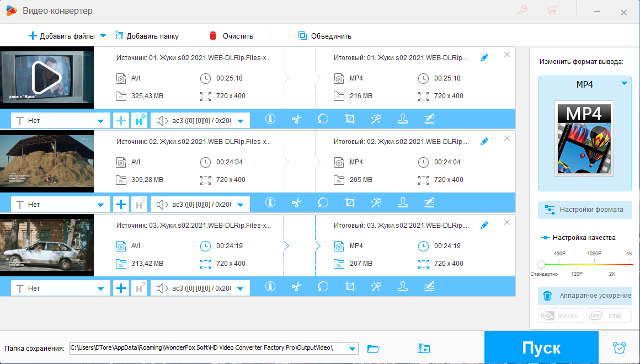Open audio track ac3 dropdown for second video
The width and height of the screenshot is (640, 364).
click(x=240, y=205)
